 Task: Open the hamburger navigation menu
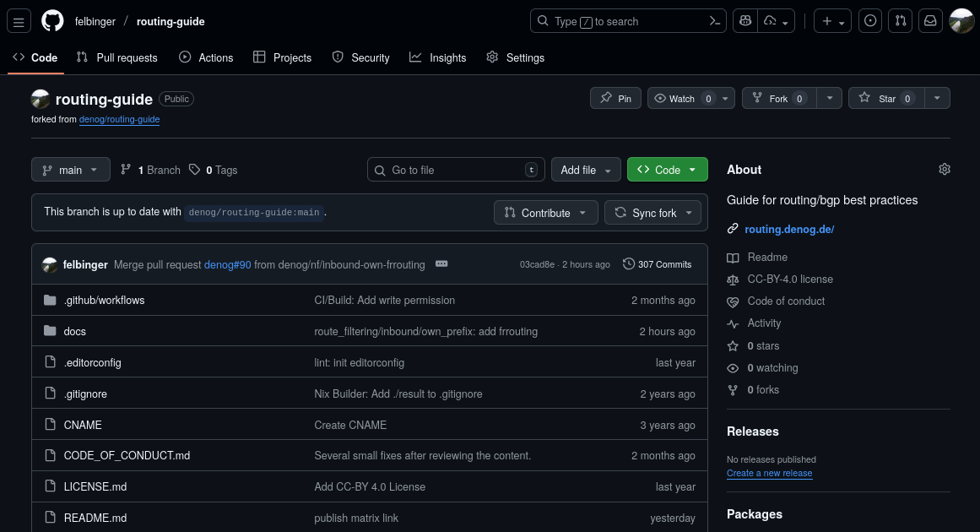coord(19,22)
